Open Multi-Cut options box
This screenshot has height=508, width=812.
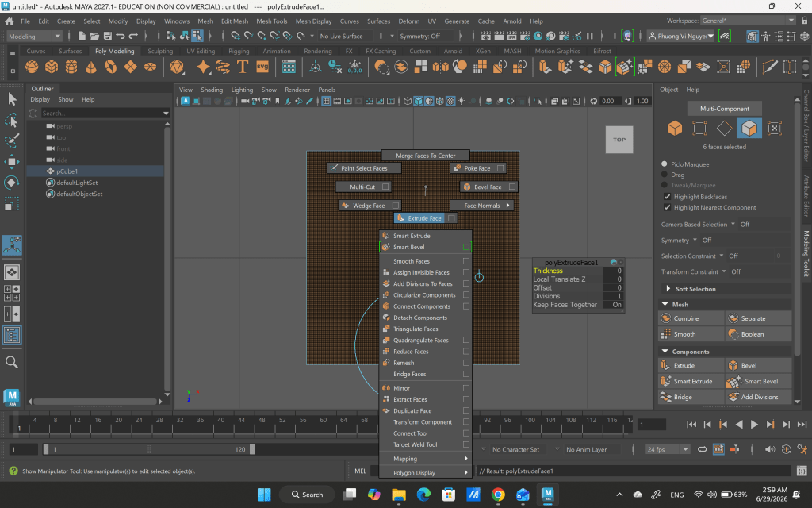pos(385,187)
